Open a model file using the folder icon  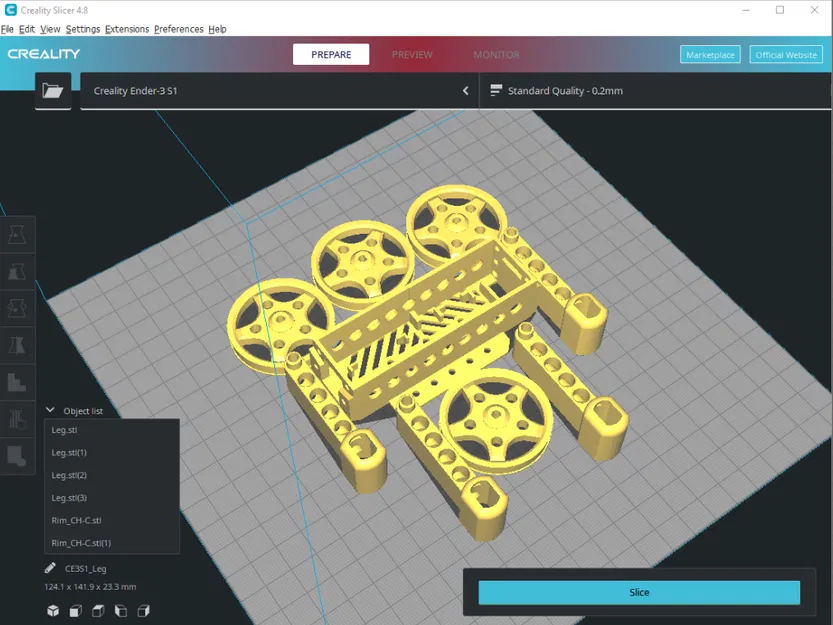pos(54,90)
